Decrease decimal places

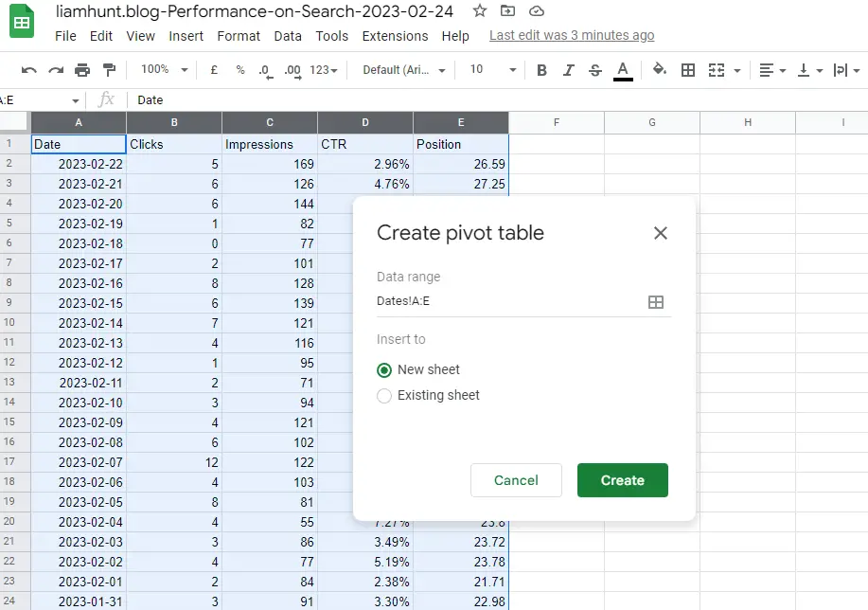tap(266, 70)
